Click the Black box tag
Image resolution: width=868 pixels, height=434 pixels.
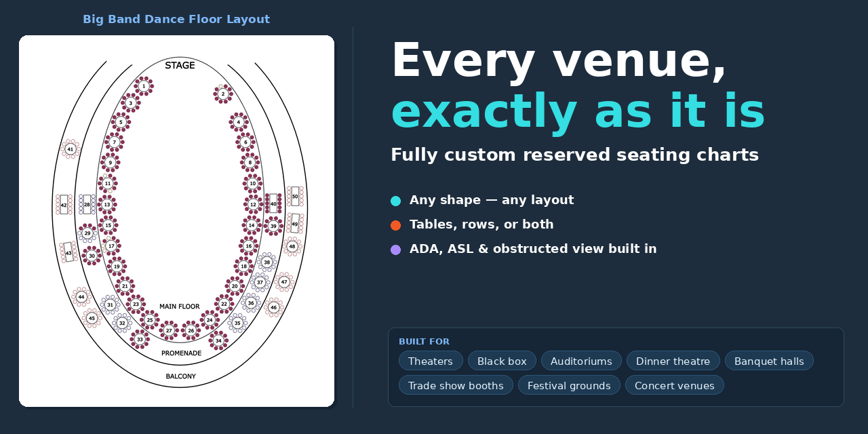click(x=502, y=361)
